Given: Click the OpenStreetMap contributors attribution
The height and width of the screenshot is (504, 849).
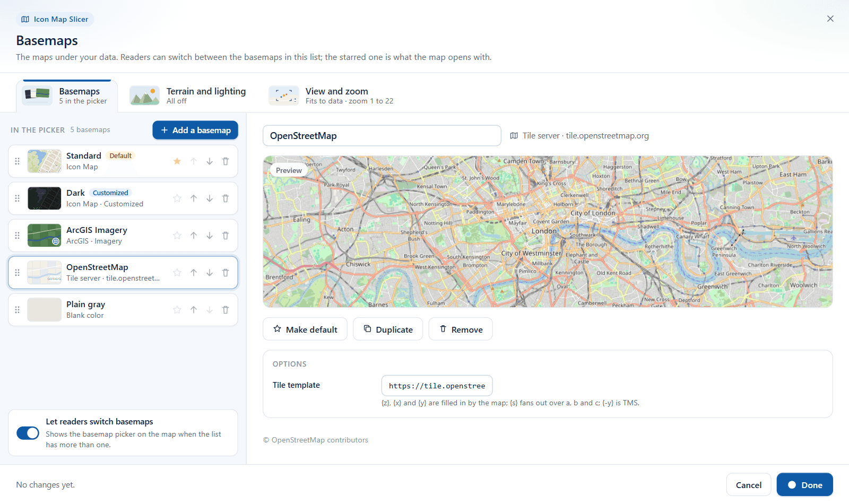Looking at the screenshot, I should [x=316, y=440].
